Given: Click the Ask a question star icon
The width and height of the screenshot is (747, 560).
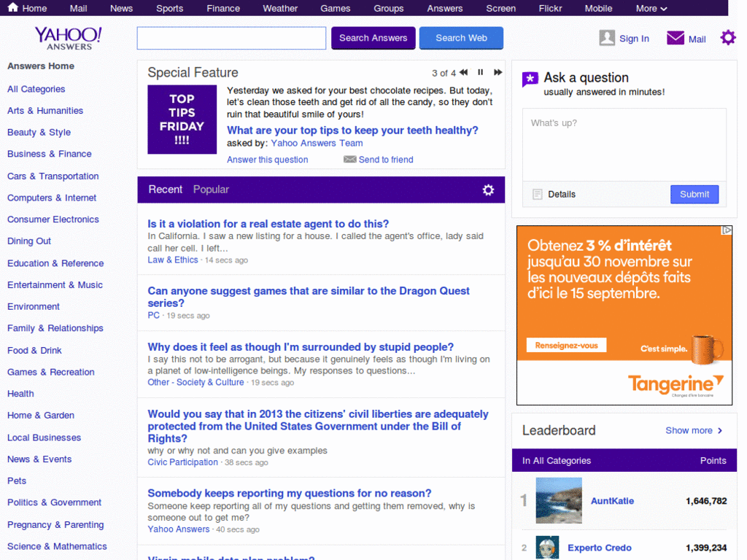Looking at the screenshot, I should (530, 79).
